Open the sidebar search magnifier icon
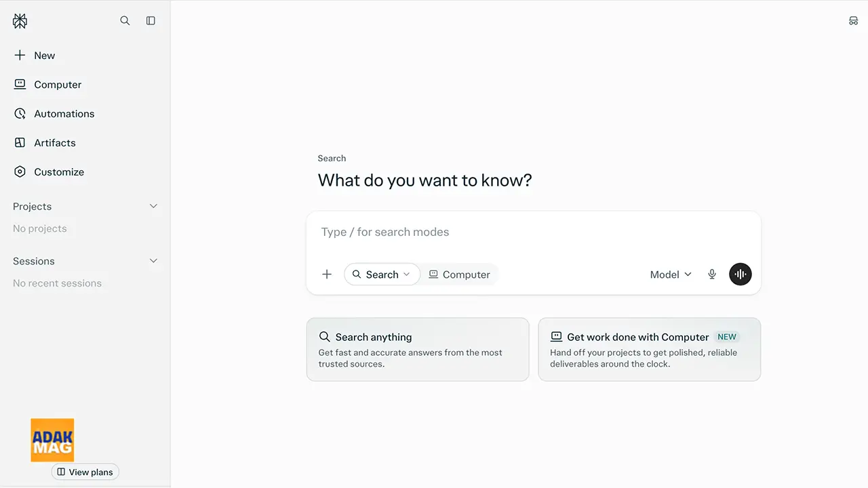This screenshot has height=488, width=868. pyautogui.click(x=125, y=21)
